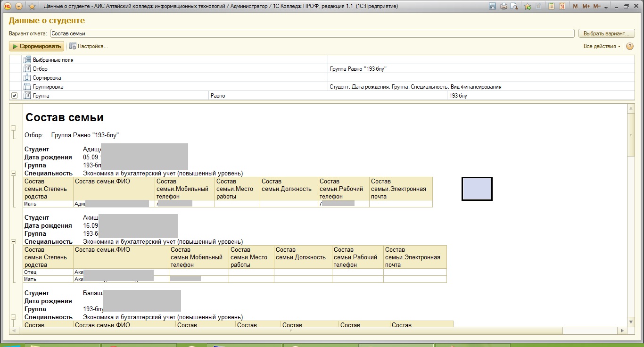Click Выбрать вариант button
The height and width of the screenshot is (347, 644).
coord(606,33)
